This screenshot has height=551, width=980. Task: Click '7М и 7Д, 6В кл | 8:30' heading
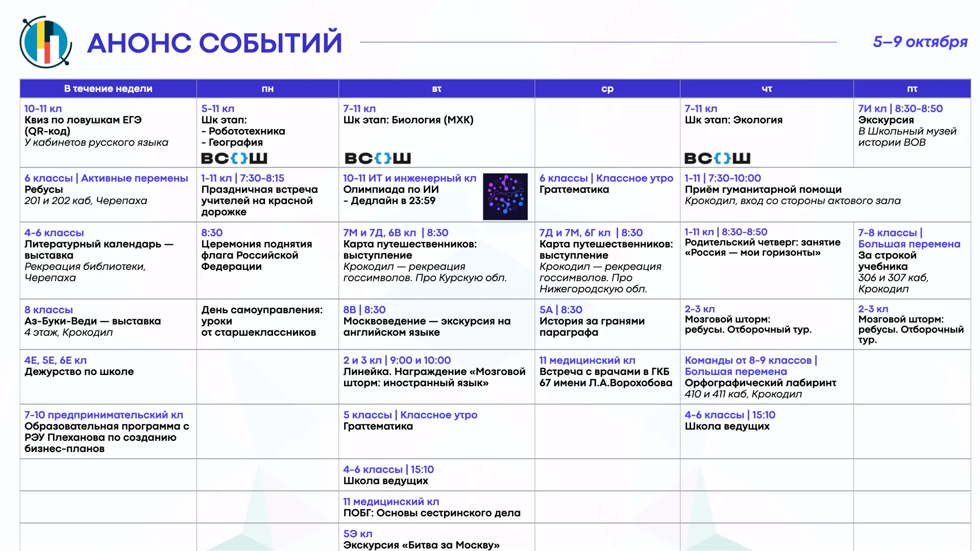click(x=396, y=233)
